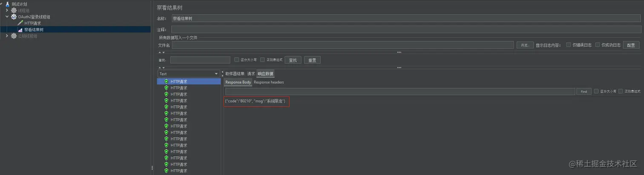The width and height of the screenshot is (644, 175).
Task: Click the disabled 线程组 gear icon
Action: [x=14, y=10]
